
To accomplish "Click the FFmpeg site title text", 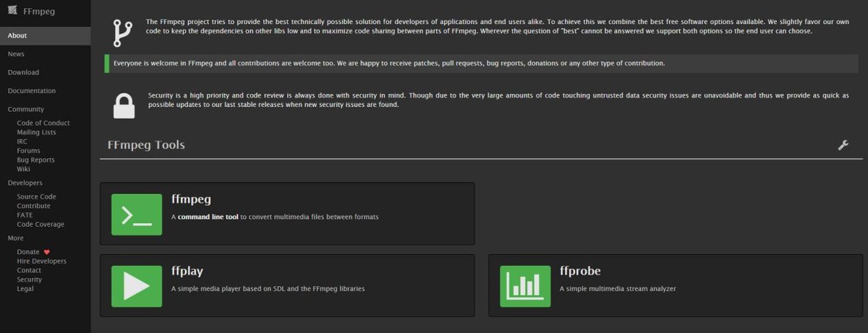I will point(39,11).
